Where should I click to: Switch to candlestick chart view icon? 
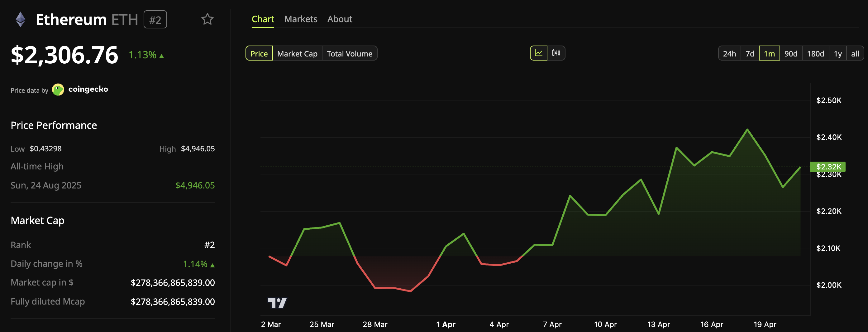pyautogui.click(x=556, y=53)
